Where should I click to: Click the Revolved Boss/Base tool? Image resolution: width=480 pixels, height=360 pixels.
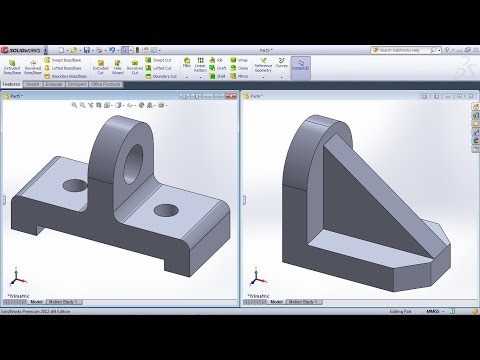(x=33, y=67)
